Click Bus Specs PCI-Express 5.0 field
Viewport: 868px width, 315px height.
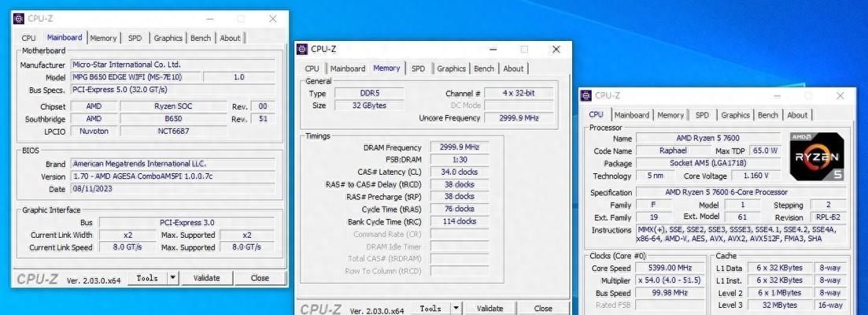click(x=172, y=90)
